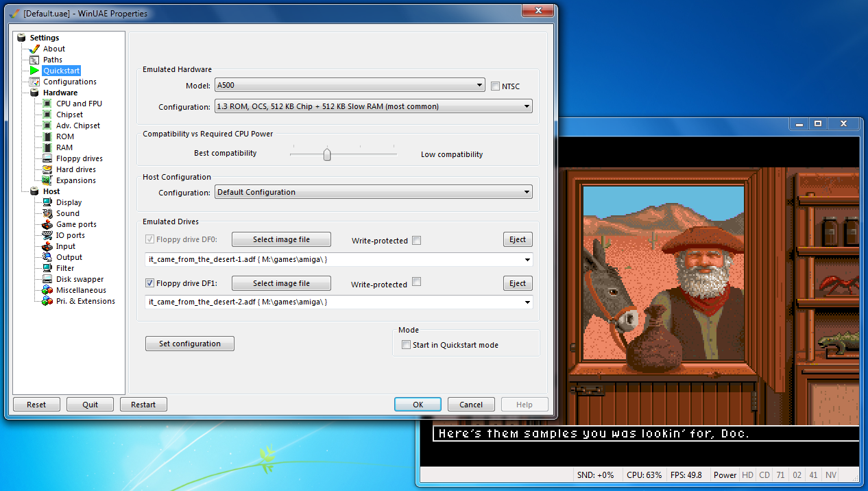Click the compatibility slider thumb
Screen dimensions: 868x491
coord(327,154)
